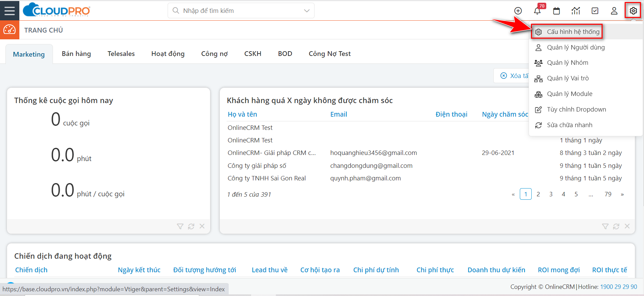Sort by Email column header
644x296 pixels.
pyautogui.click(x=339, y=114)
